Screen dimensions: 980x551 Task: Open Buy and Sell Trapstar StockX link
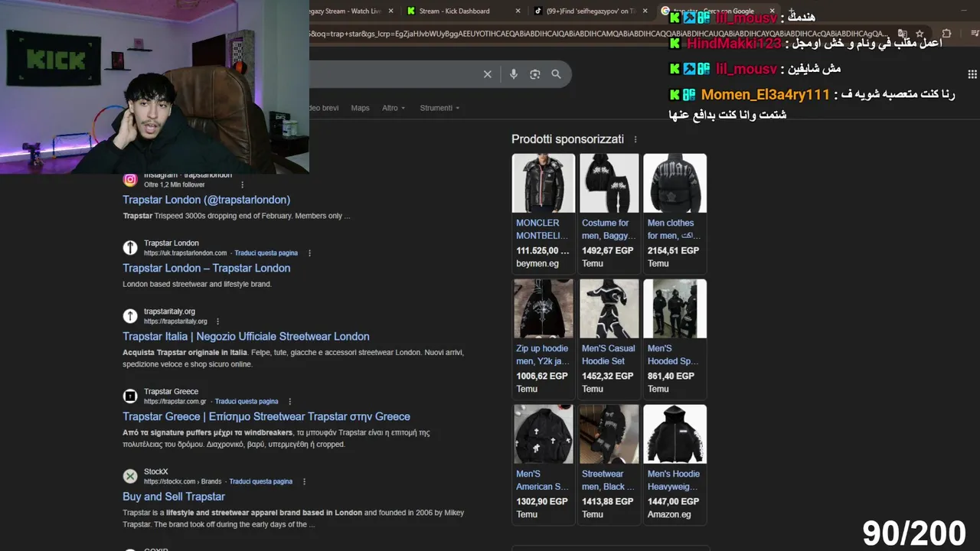(174, 497)
